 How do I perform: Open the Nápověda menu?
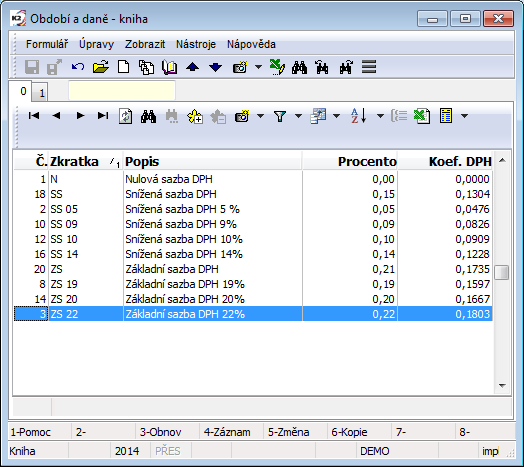tap(251, 44)
